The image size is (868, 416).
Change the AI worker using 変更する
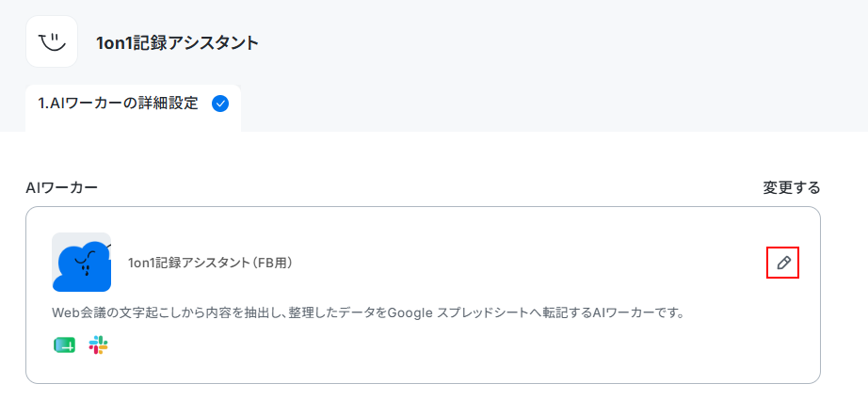point(792,188)
